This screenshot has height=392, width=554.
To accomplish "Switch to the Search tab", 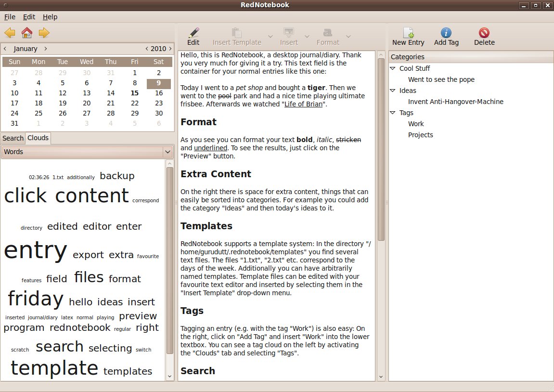I will coord(13,138).
